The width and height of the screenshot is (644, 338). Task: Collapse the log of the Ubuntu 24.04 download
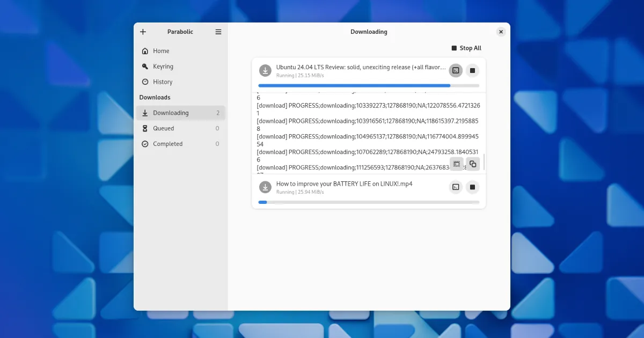[456, 71]
